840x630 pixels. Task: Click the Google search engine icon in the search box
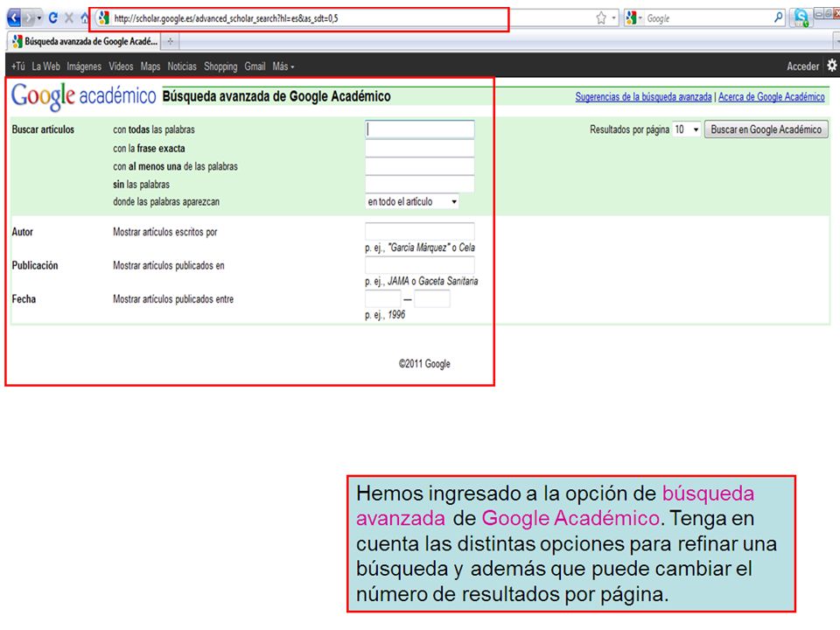(631, 18)
